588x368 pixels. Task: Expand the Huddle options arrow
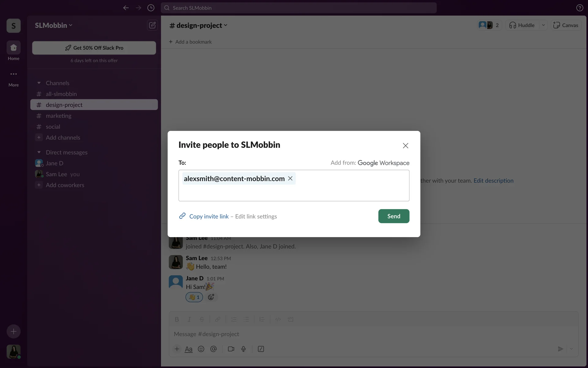tap(543, 25)
